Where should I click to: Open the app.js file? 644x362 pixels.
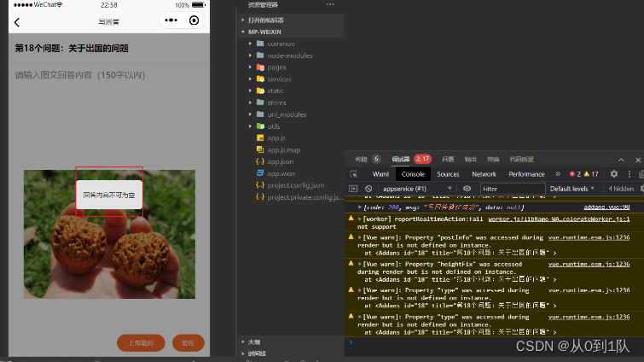coord(276,138)
